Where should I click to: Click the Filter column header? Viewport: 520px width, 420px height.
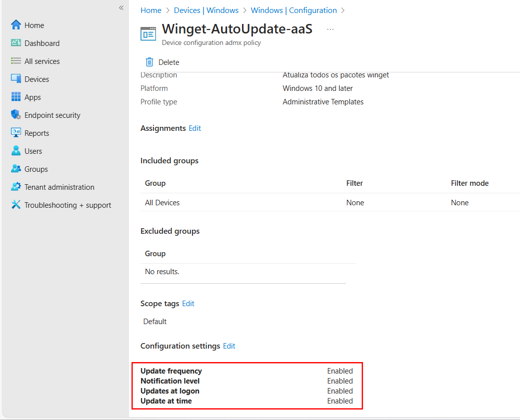(354, 183)
